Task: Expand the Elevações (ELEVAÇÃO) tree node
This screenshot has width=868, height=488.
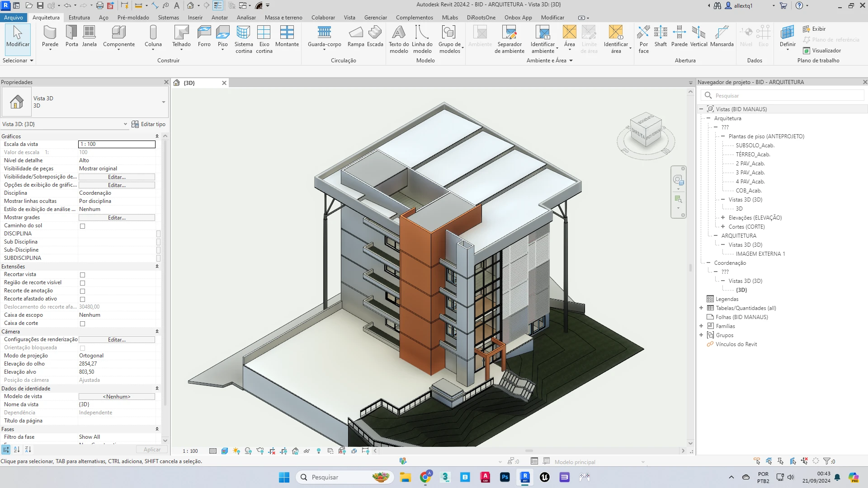Action: pos(723,218)
